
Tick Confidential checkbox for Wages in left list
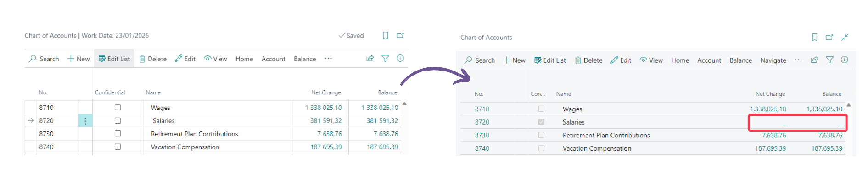[118, 108]
